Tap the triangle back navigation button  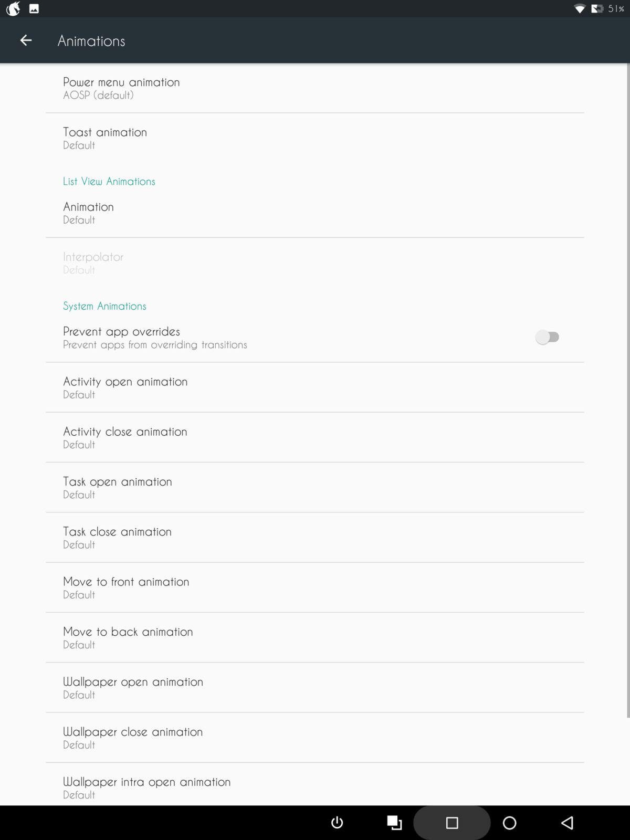click(567, 823)
